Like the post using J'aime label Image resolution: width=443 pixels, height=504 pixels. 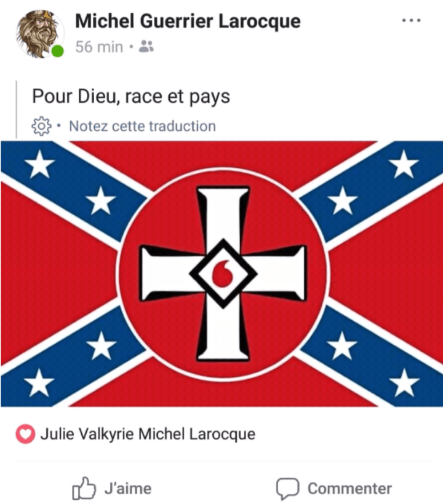pyautogui.click(x=128, y=489)
